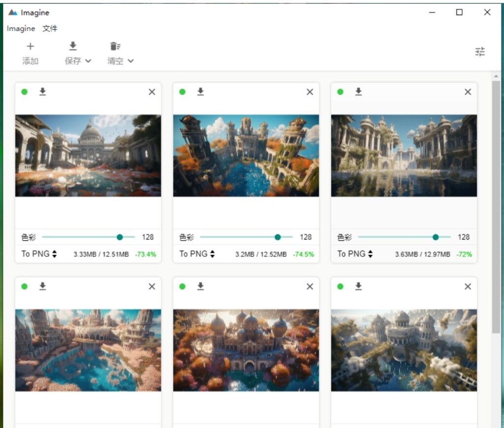Click the vertical scrollbar thumb
This screenshot has width=504, height=428.
[496, 207]
